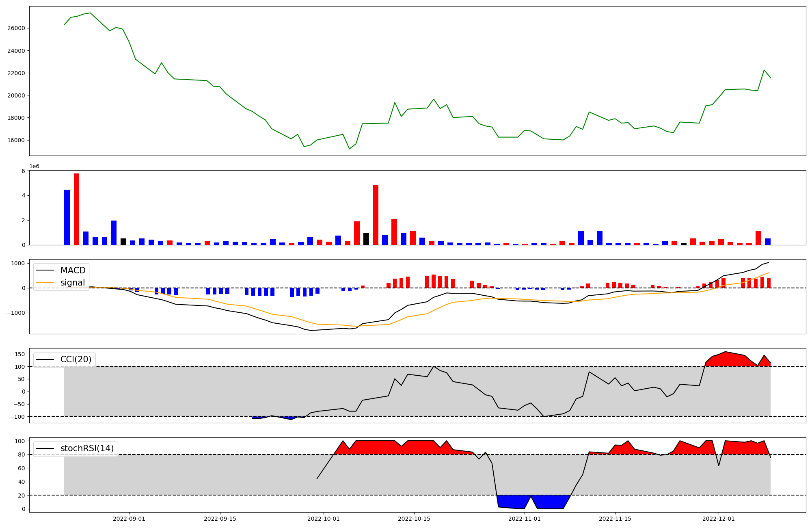Click the 2022-11-01 date label
Screen dimensions: 812x528
[525, 519]
